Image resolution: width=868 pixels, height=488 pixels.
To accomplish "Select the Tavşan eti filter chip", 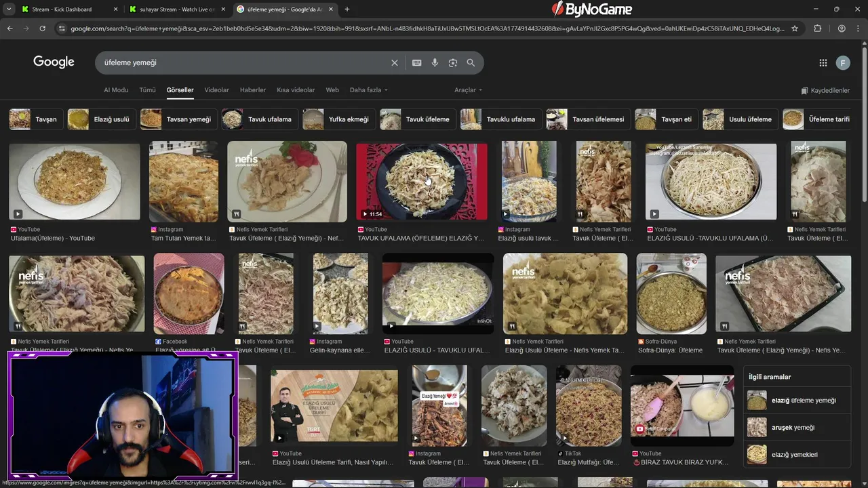I will pos(667,119).
